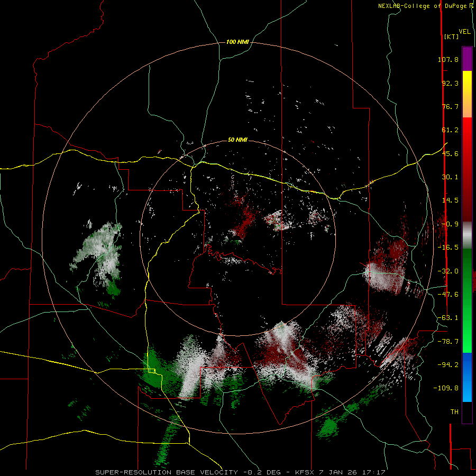The image size is (476, 476).
Task: Select the 76.7 legend value
Action: click(450, 106)
